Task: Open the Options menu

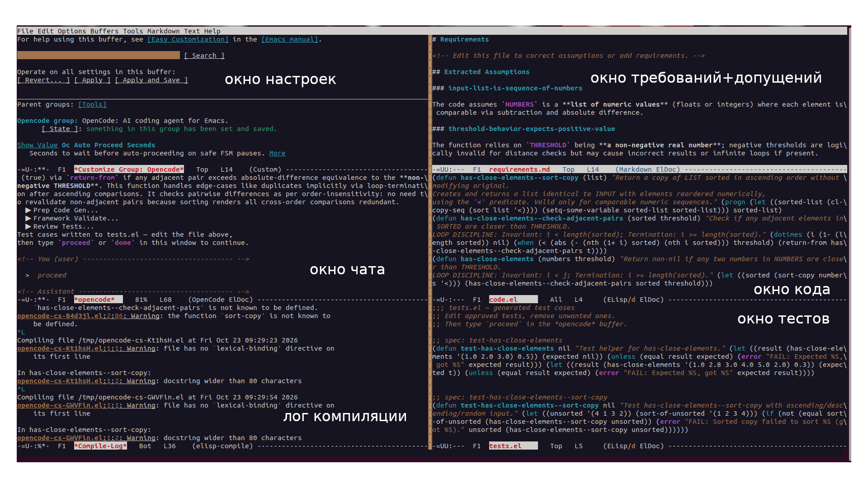Action: pyautogui.click(x=72, y=31)
